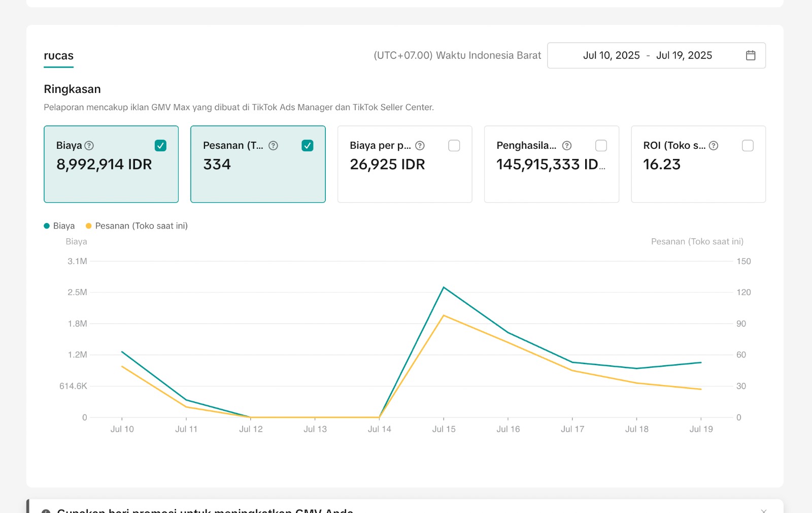Click help icon next to Biaya
Viewport: 812px width, 513px height.
89,146
